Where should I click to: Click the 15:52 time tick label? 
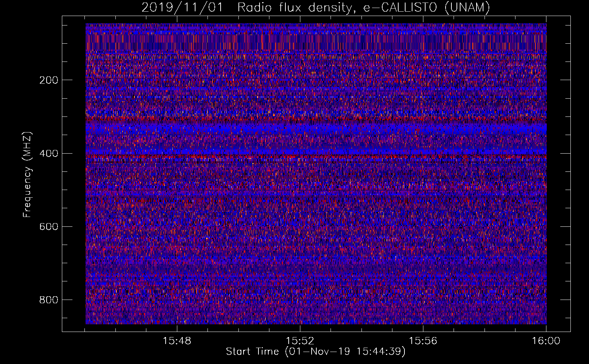(x=300, y=341)
